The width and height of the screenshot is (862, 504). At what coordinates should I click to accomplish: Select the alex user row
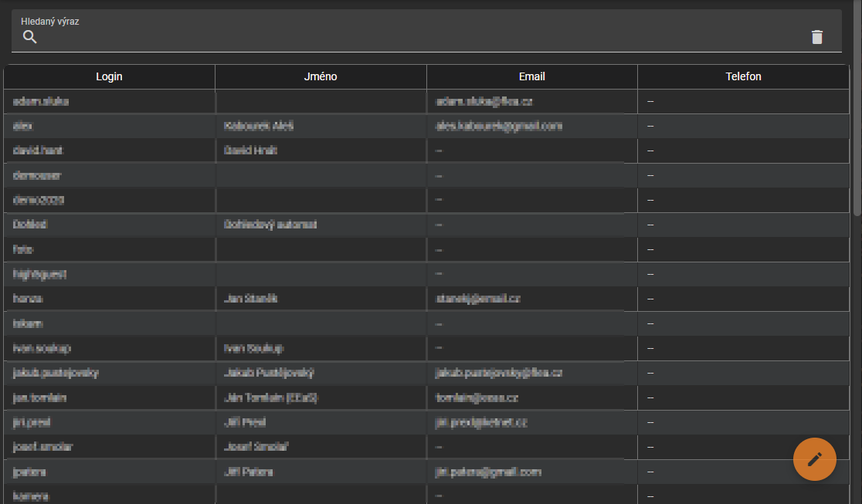426,126
